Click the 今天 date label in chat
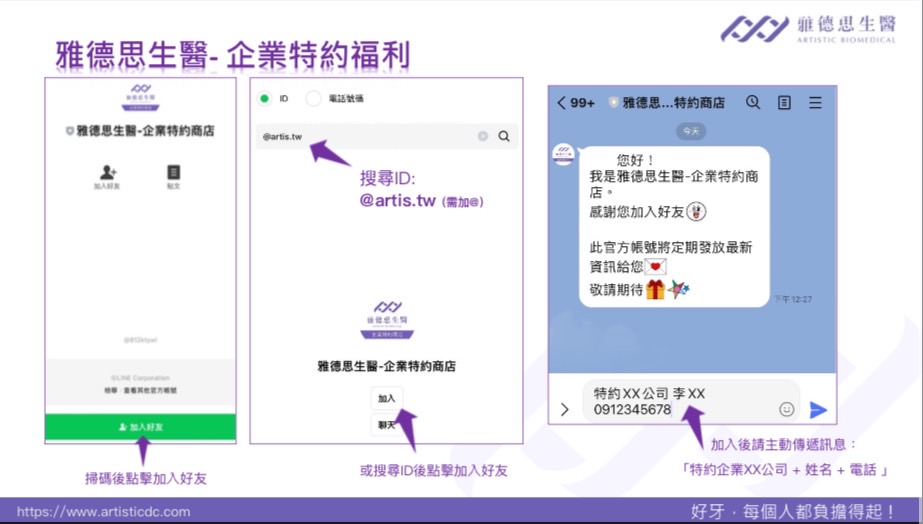Viewport: 923px width, 524px height. pos(691,131)
